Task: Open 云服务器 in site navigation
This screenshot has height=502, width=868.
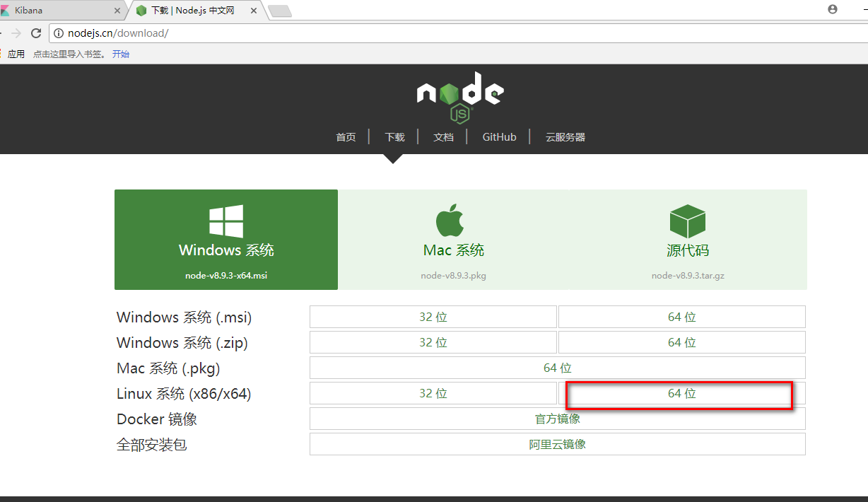Action: (x=565, y=137)
